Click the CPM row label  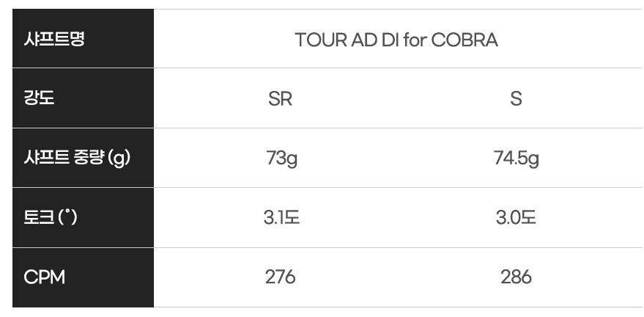click(x=44, y=277)
